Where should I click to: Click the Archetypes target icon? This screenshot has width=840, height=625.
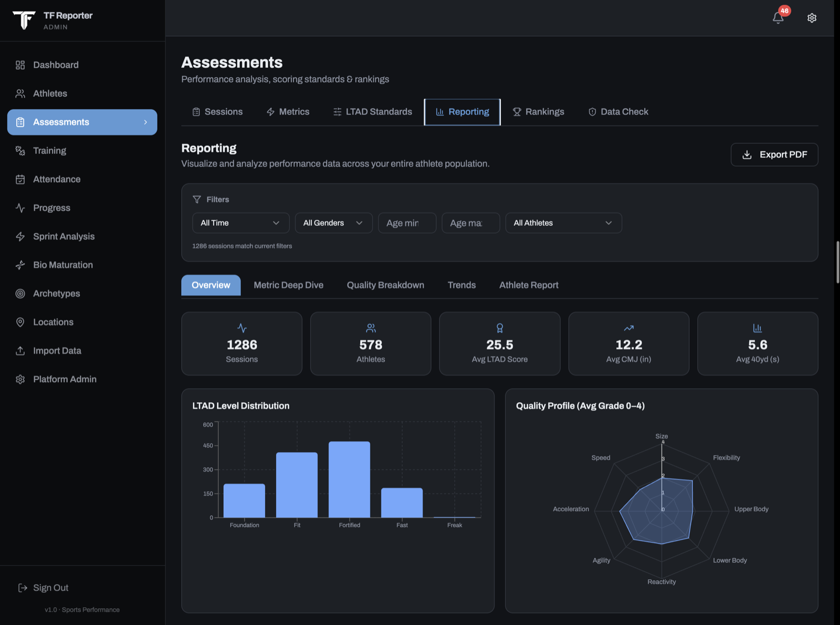(20, 294)
